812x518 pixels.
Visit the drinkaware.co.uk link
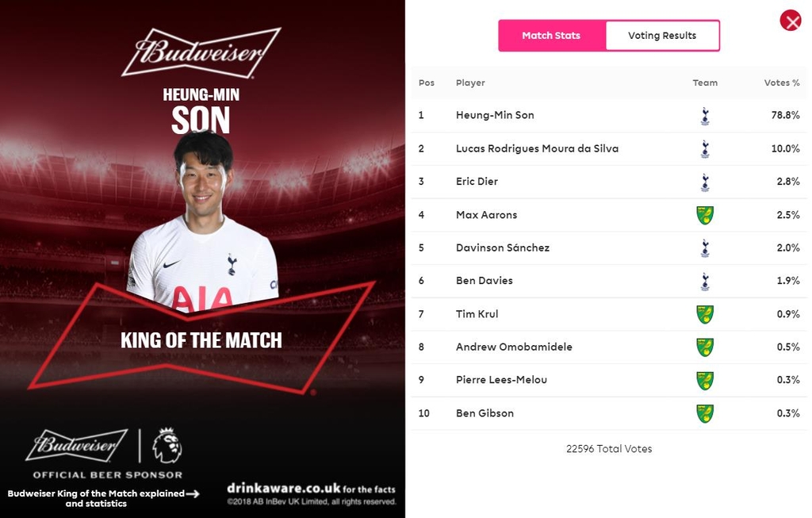click(x=284, y=489)
